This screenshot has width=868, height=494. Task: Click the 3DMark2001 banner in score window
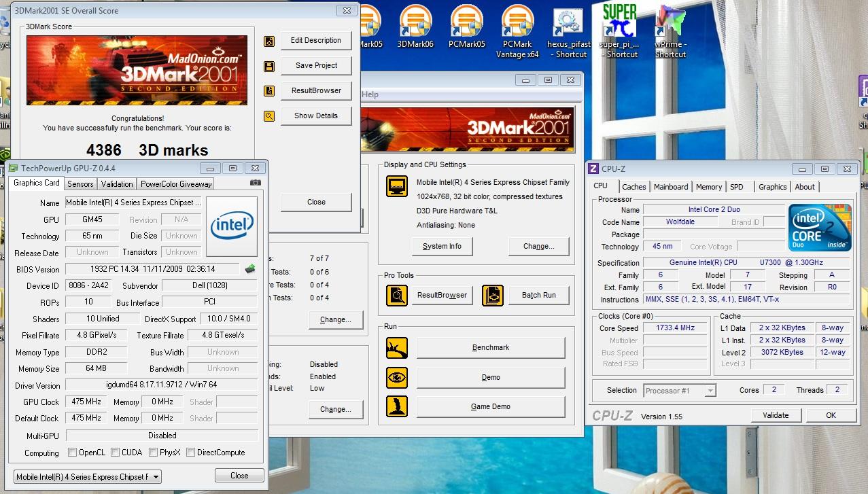tap(137, 70)
